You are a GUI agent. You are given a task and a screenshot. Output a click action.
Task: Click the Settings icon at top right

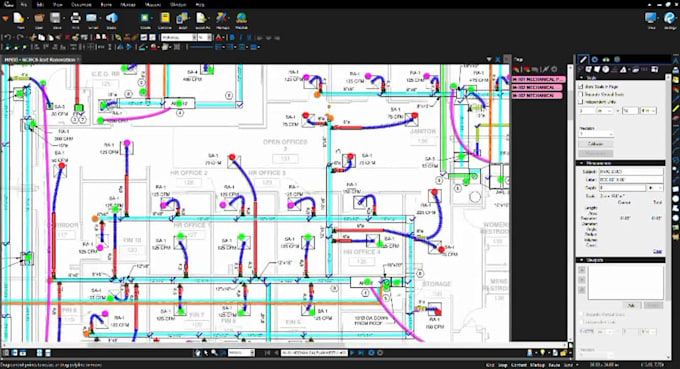tap(670, 18)
